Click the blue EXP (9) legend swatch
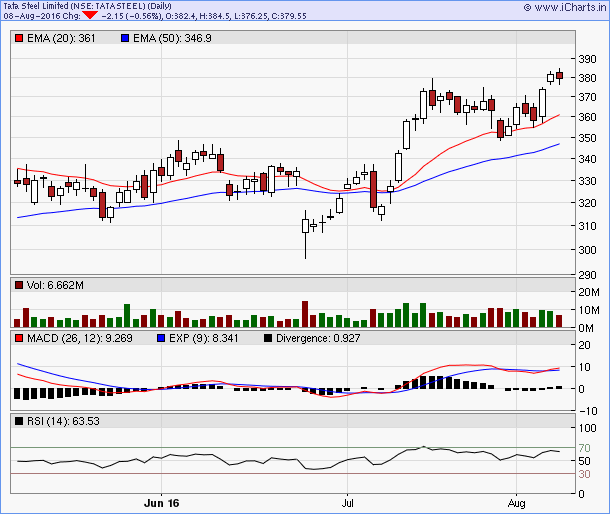Image resolution: width=610 pixels, height=514 pixels. [161, 338]
